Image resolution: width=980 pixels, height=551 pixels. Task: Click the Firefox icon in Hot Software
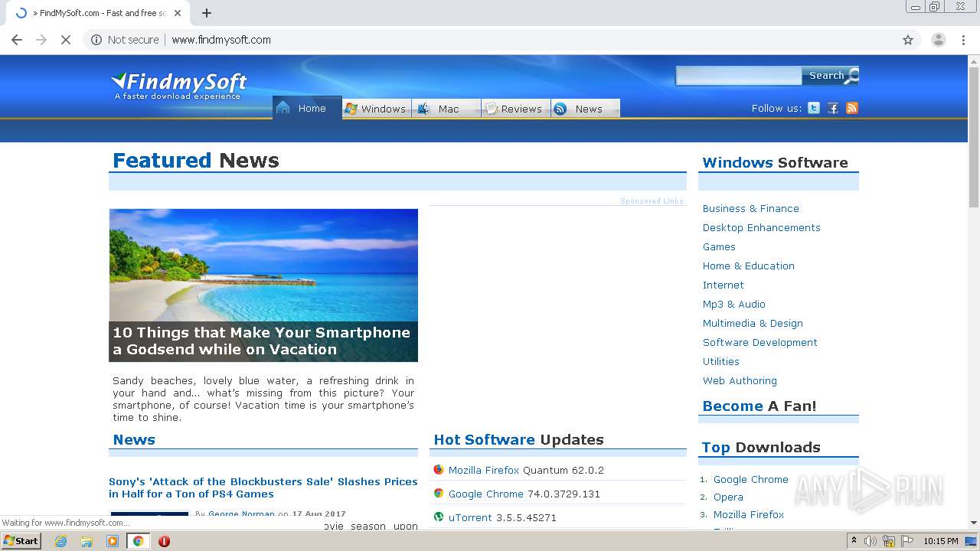(x=439, y=470)
